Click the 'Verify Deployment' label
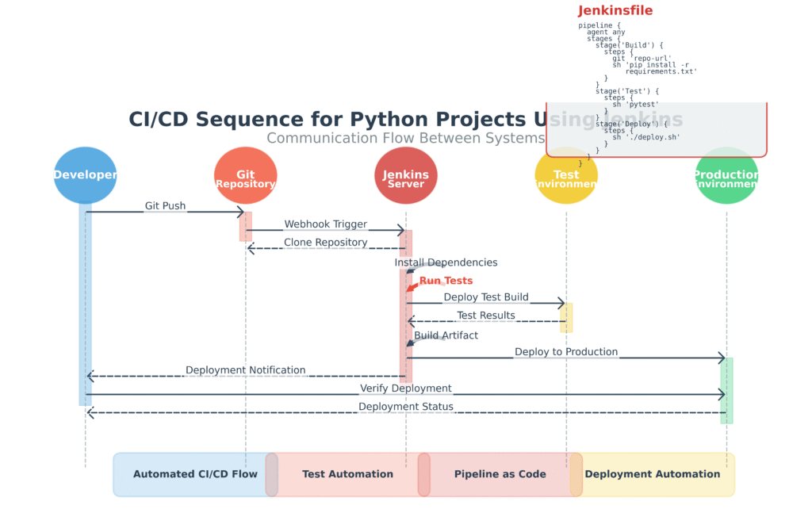812x509 pixels. pyautogui.click(x=406, y=388)
